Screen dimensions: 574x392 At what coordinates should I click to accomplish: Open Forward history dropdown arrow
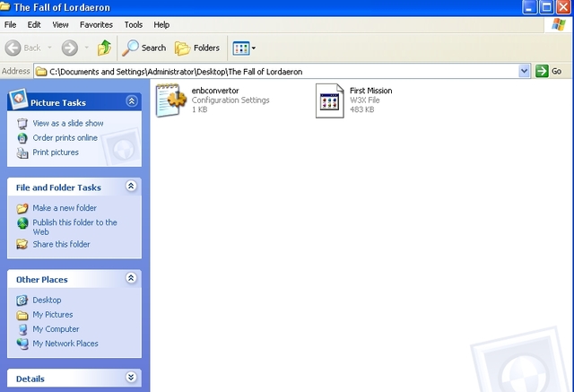87,48
